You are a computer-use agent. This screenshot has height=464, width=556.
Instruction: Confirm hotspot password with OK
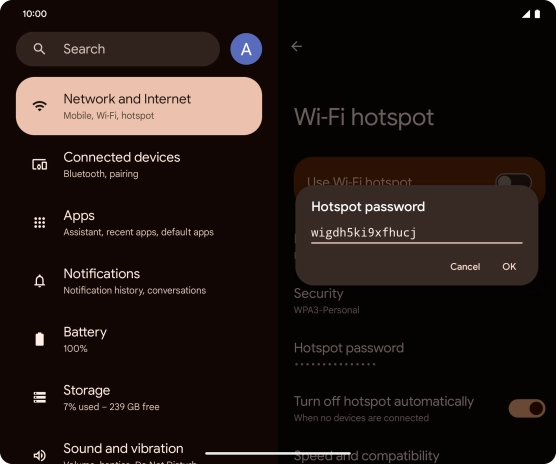coord(509,267)
